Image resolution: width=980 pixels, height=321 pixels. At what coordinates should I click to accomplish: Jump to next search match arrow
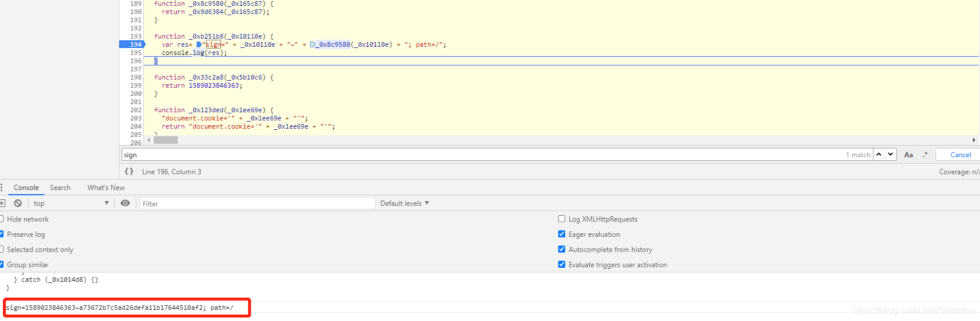[x=890, y=154]
